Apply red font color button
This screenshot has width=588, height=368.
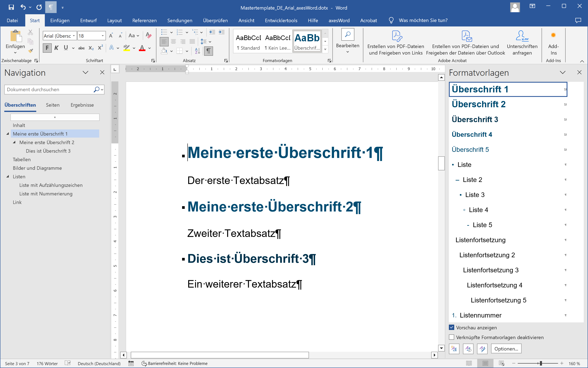point(142,48)
